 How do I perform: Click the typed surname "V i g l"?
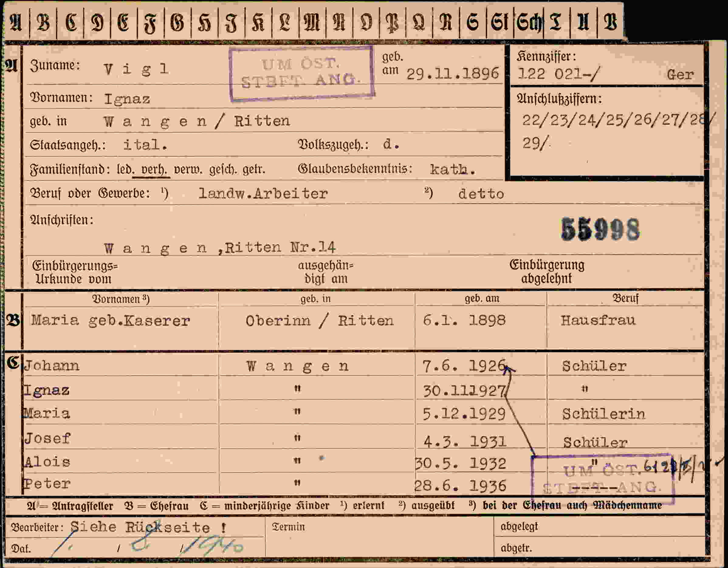tap(136, 69)
